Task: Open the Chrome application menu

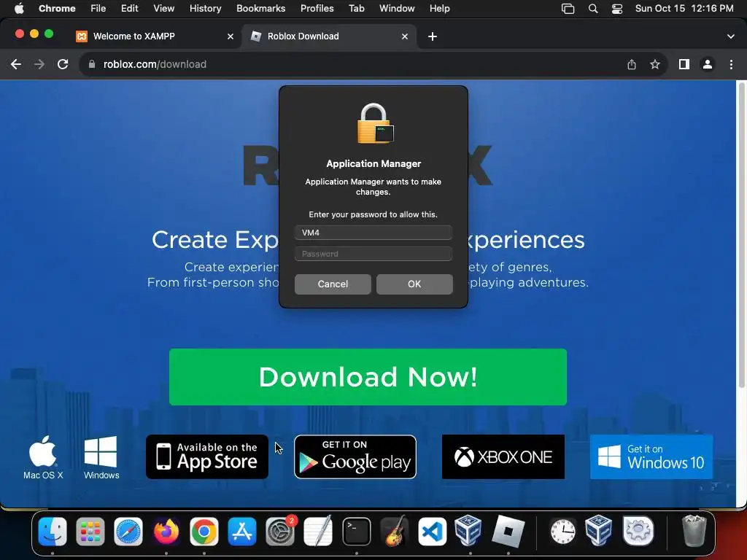Action: pyautogui.click(x=57, y=8)
